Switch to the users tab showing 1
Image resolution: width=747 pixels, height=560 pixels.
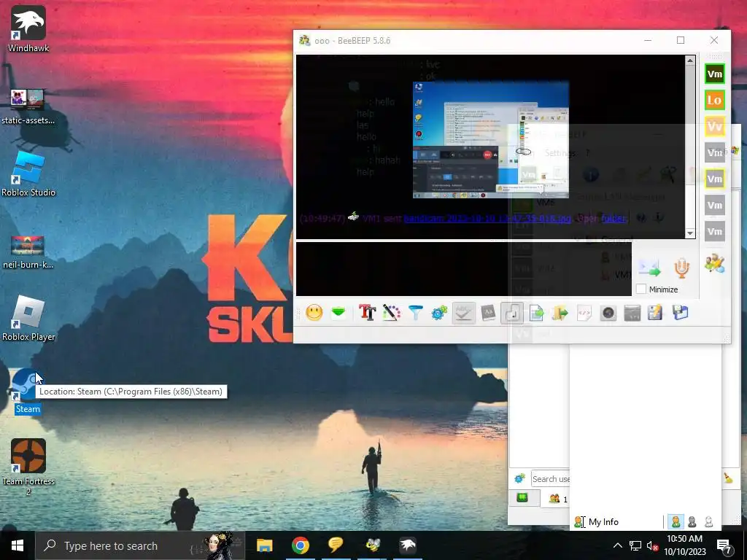click(x=558, y=499)
